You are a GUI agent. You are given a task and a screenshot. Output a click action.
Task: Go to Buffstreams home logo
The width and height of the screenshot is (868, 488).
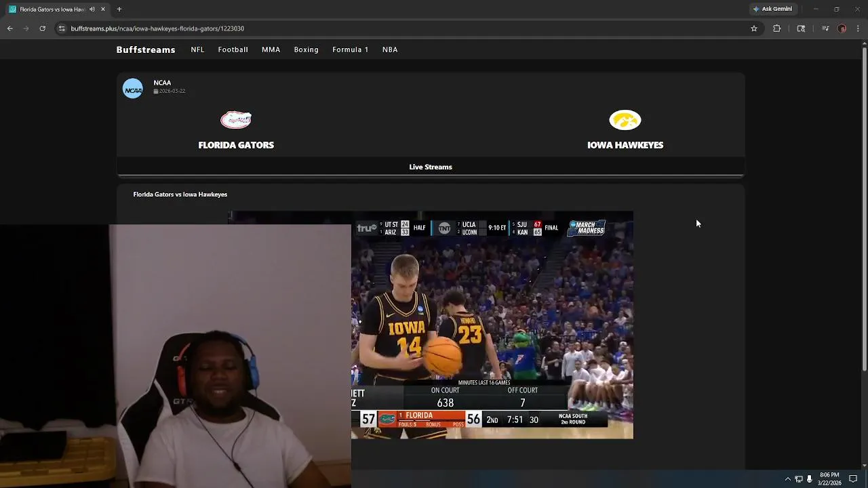146,49
